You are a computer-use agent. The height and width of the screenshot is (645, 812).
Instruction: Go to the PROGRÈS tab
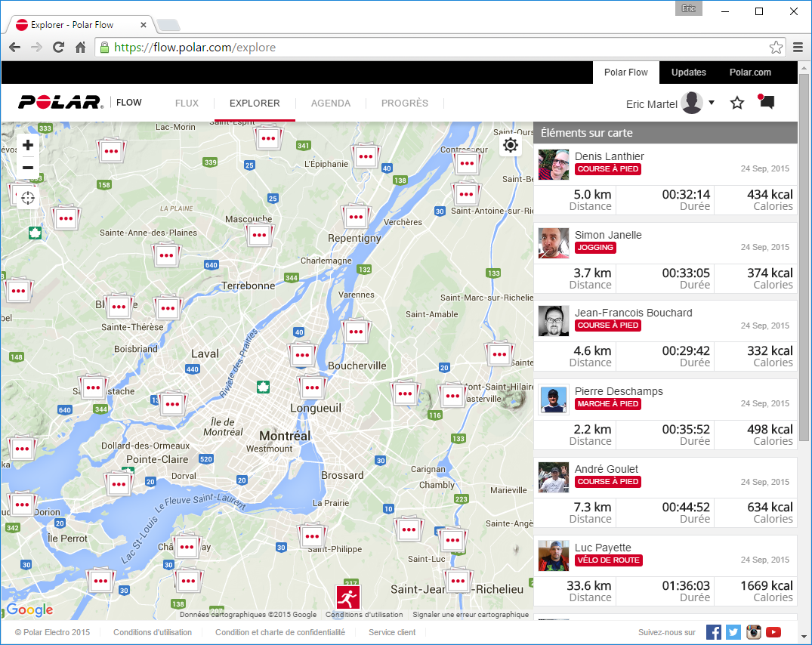point(404,103)
